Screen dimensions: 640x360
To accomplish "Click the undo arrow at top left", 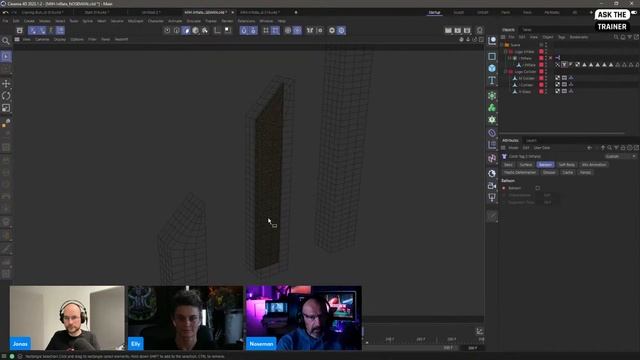I will coord(5,13).
